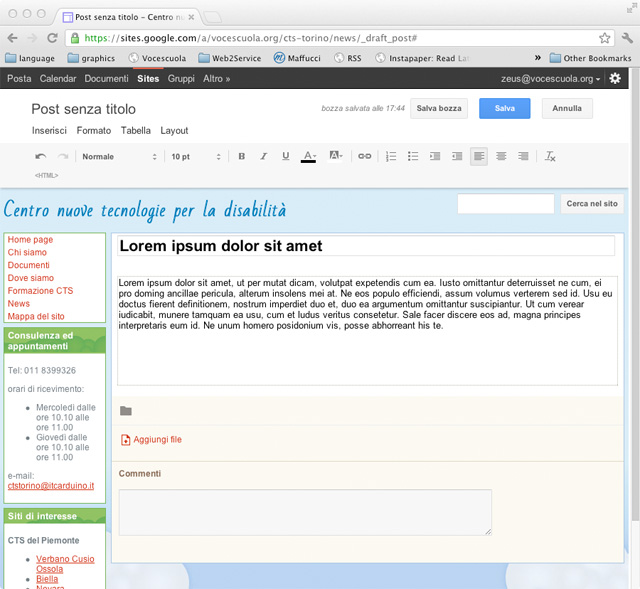Remove formatting with the Tx icon
This screenshot has height=589, width=640.
pyautogui.click(x=550, y=157)
